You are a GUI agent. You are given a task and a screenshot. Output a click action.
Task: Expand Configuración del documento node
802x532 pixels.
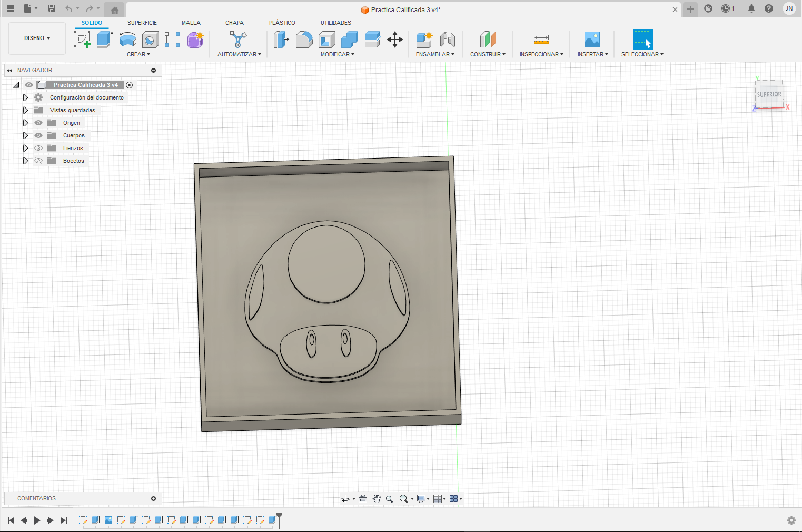25,97
